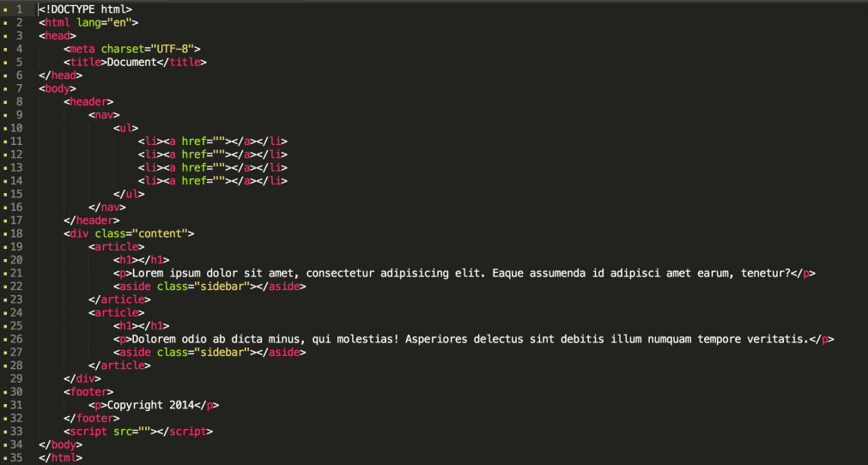Click the closing body tag on line 34
Image resolution: width=868 pixels, height=465 pixels.
[x=60, y=445]
